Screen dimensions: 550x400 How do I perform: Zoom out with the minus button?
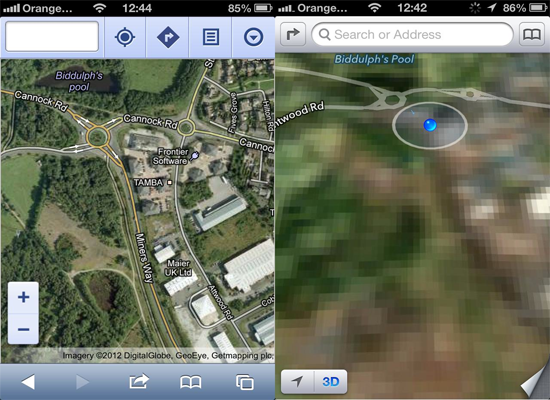(x=24, y=329)
